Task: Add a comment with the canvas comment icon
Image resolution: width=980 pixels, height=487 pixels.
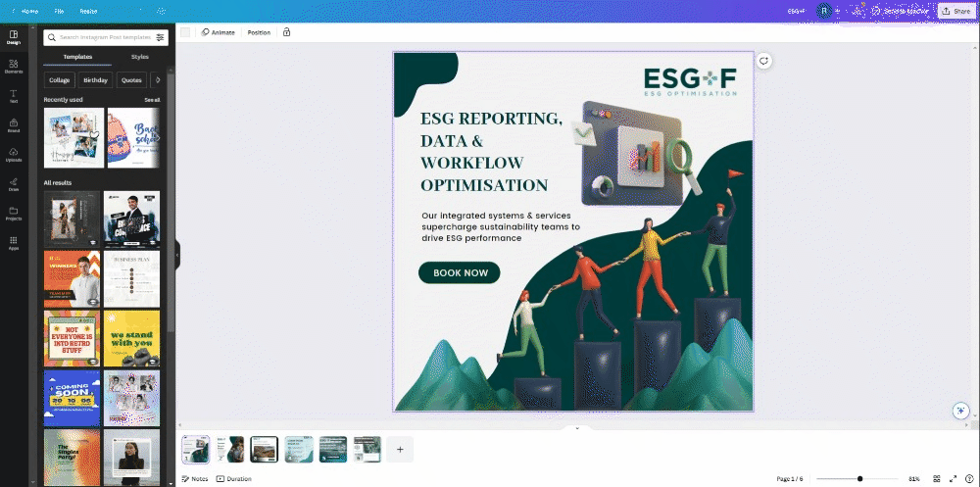Action: coord(763,61)
